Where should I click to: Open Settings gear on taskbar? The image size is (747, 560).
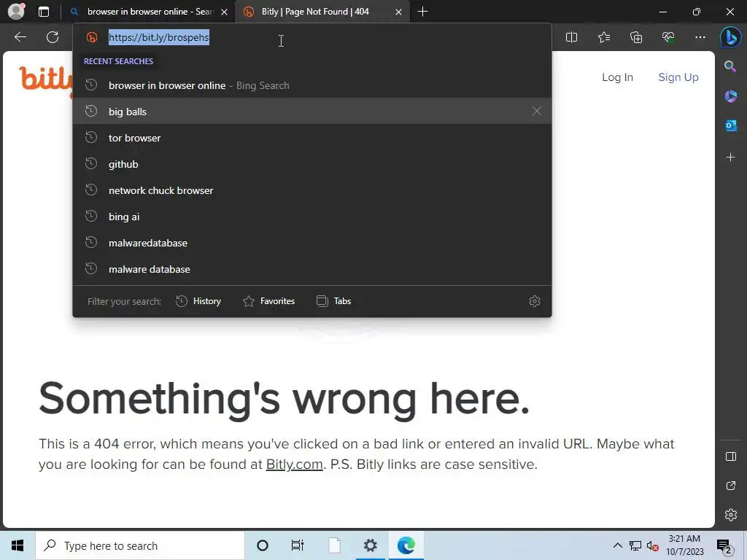click(x=370, y=545)
